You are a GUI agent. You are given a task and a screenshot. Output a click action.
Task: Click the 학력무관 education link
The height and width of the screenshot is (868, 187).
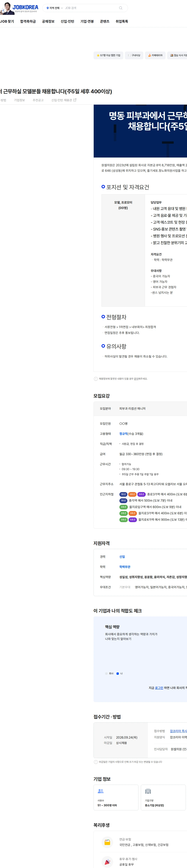click(125, 567)
